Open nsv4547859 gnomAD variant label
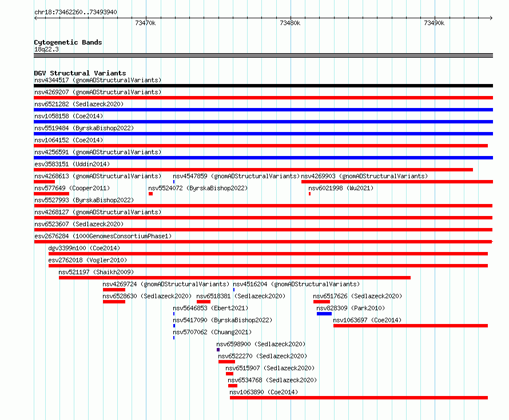The width and height of the screenshot is (509, 420). (236, 176)
